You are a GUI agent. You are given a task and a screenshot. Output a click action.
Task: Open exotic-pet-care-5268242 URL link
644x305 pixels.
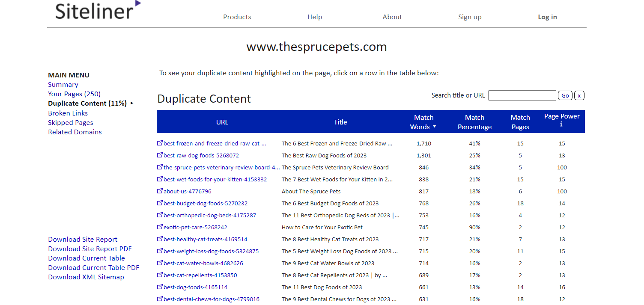click(x=195, y=227)
